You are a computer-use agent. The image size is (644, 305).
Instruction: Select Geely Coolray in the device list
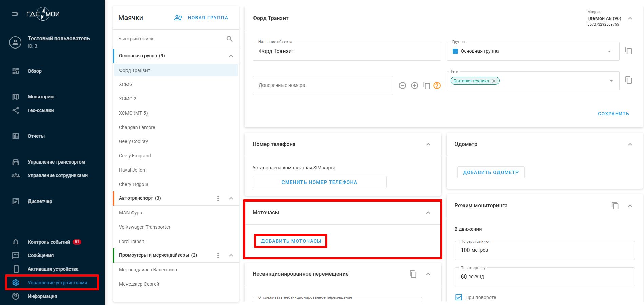[x=133, y=141]
